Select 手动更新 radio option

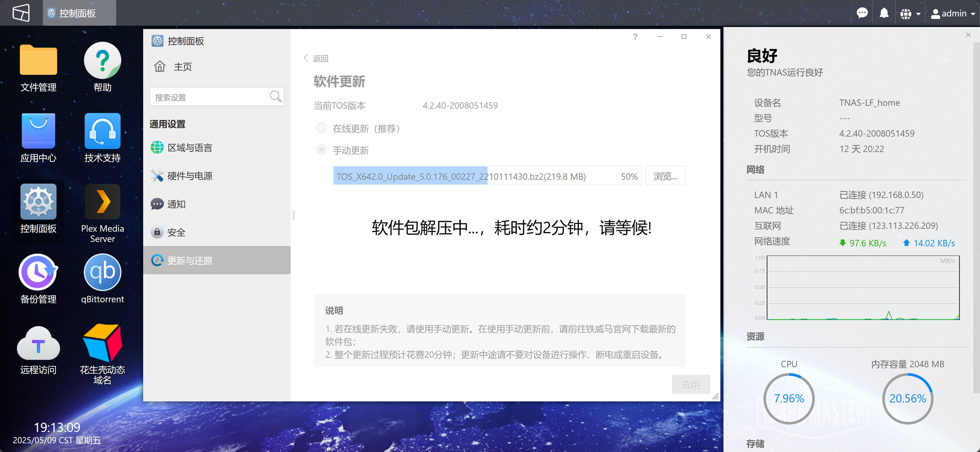(321, 150)
